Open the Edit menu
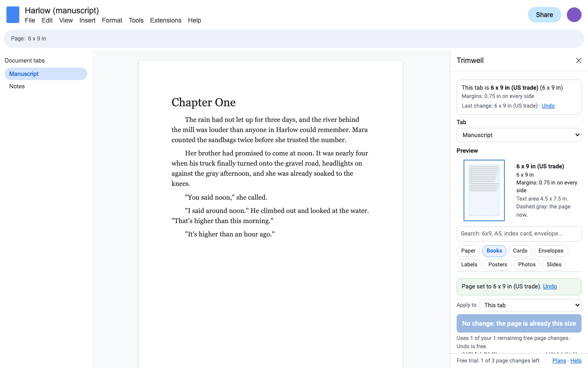 [47, 20]
